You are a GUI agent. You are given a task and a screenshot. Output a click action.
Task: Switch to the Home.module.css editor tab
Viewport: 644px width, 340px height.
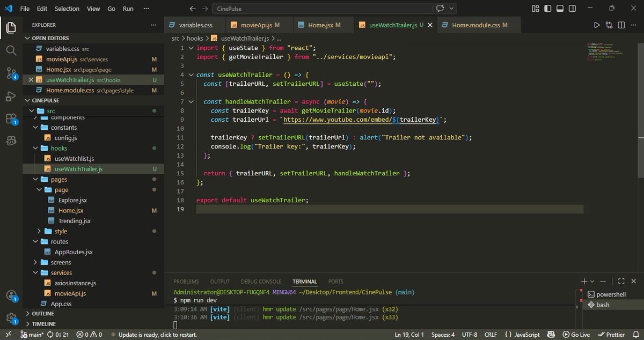(x=479, y=25)
